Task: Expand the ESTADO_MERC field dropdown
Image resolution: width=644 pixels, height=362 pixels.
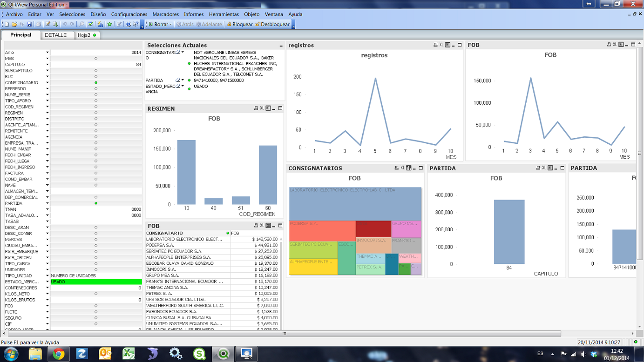Action: click(47, 282)
